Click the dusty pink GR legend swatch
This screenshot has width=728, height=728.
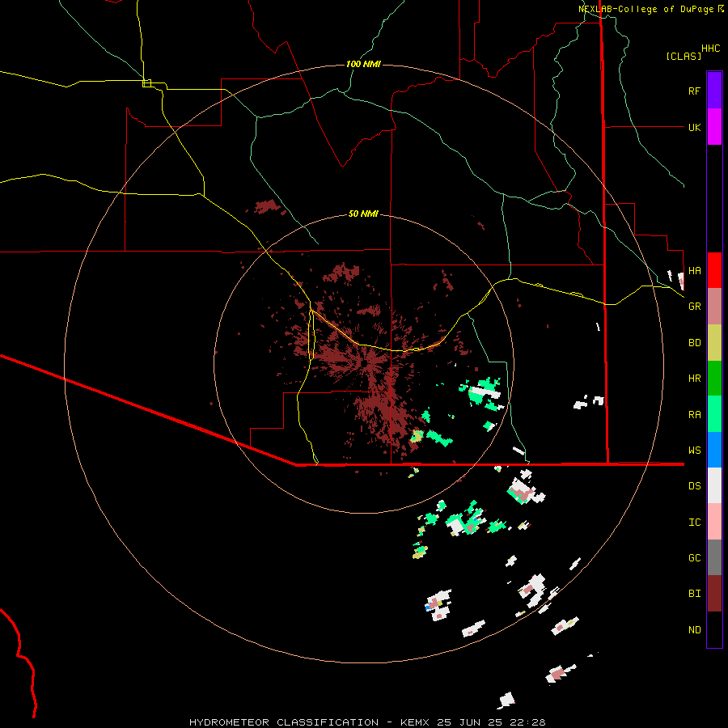coord(714,307)
